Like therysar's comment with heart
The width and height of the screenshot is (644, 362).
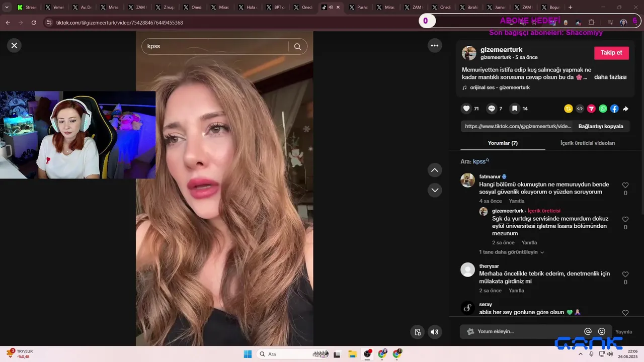625,275
